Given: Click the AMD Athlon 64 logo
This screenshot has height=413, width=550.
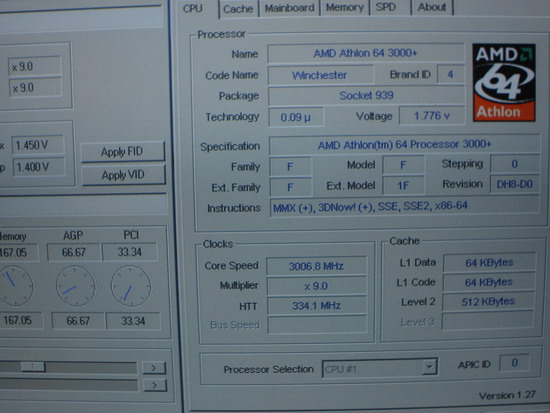Looking at the screenshot, I should coord(504,82).
